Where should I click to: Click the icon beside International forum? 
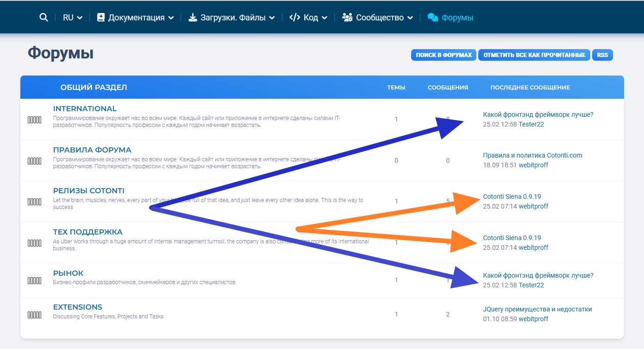[35, 120]
